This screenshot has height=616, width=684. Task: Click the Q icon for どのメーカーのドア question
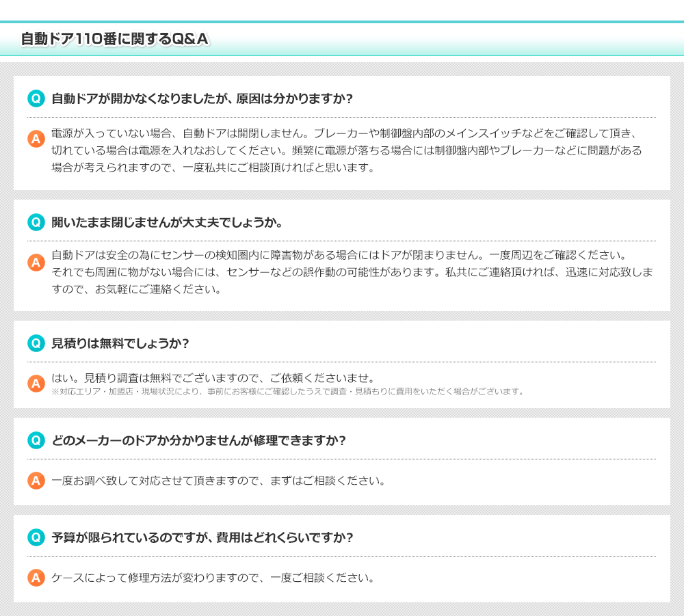(36, 440)
